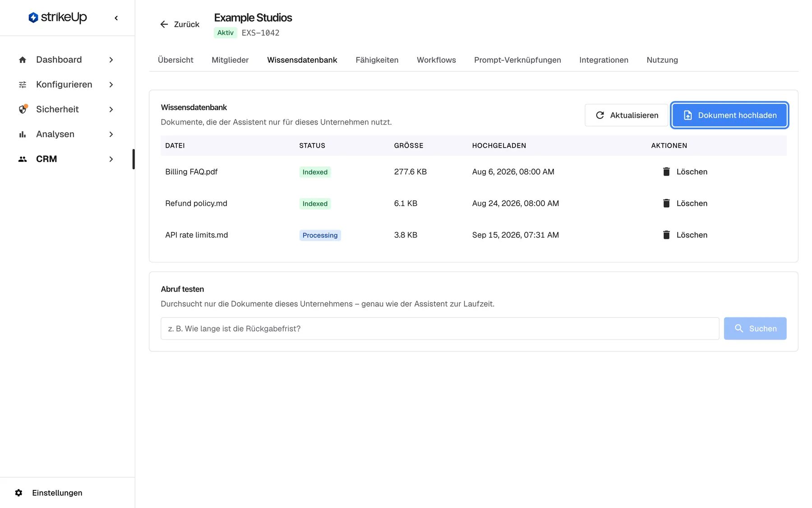
Task: Expand the CRM menu chevron
Action: pyautogui.click(x=111, y=159)
